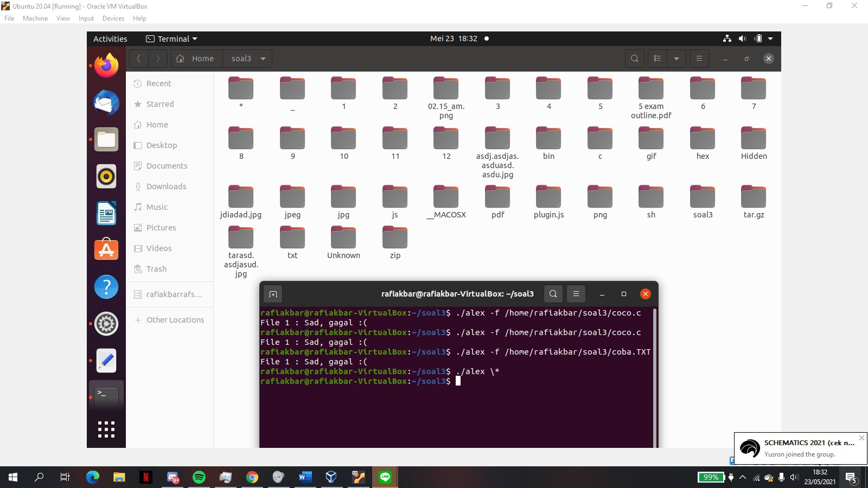Toggle list view in the file manager

[657, 58]
